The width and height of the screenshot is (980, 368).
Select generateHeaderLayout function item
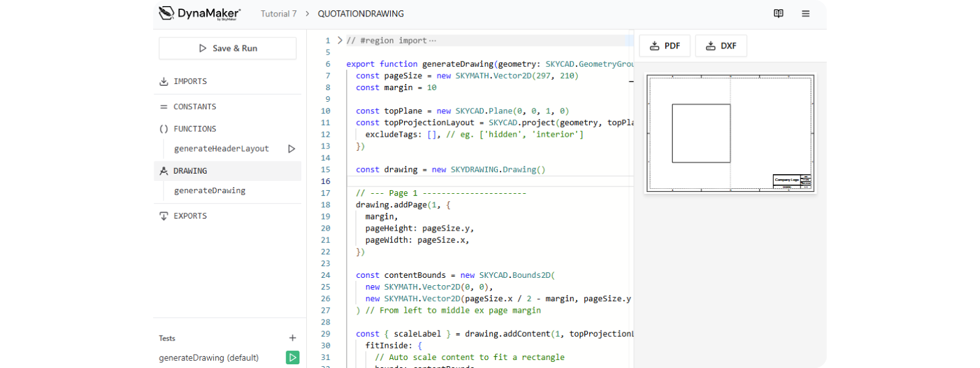coord(221,148)
